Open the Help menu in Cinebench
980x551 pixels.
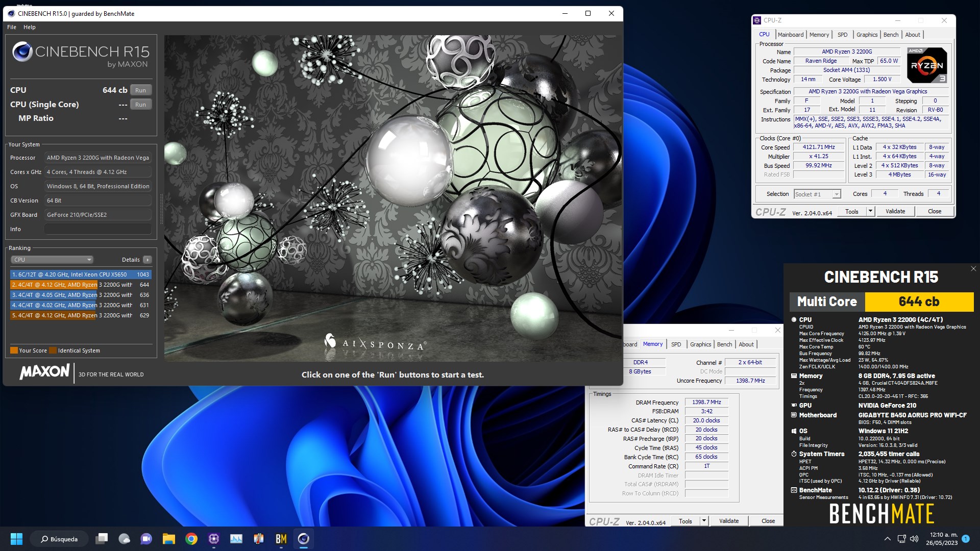(x=30, y=27)
